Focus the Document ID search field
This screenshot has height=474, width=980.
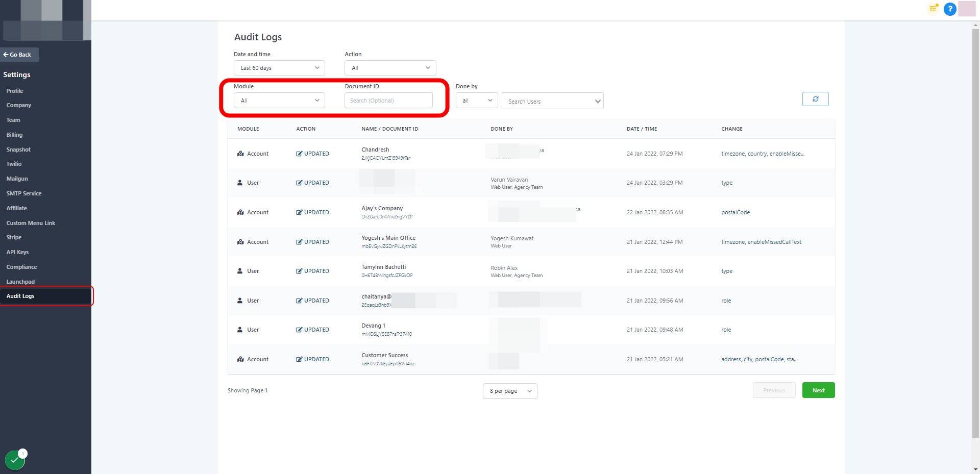click(x=388, y=101)
